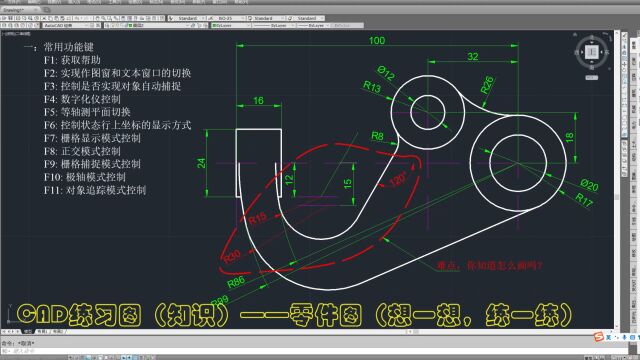This screenshot has width=640, height=360.
Task: Click the vertical scrollbar of drawing area
Action: click(x=617, y=180)
